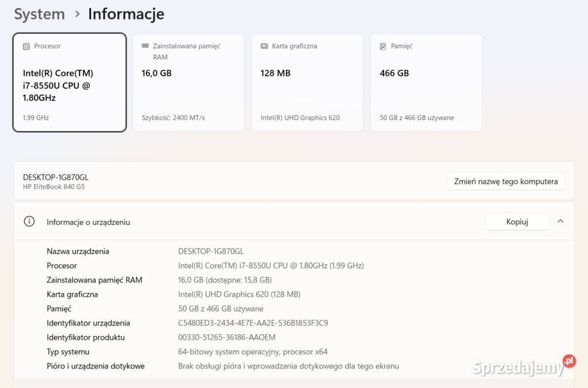
Task: Click 16,0 GB value in RAM card
Action: [156, 73]
